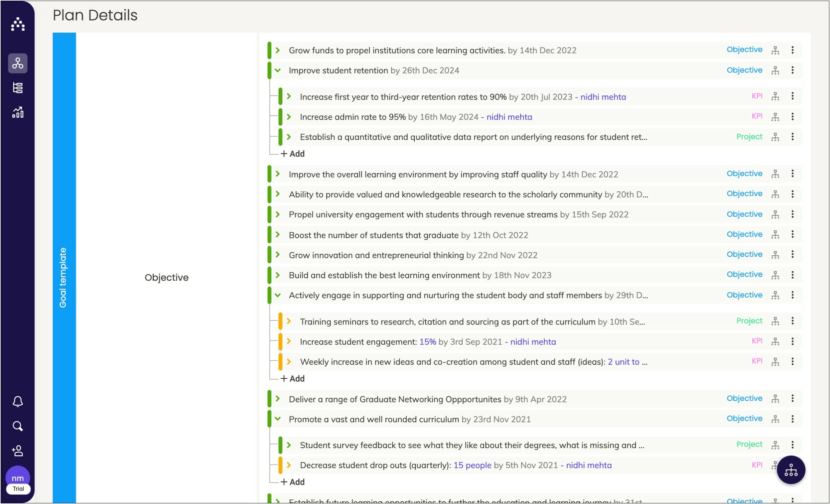
Task: Click nidhi mehta link on drop outs KPI
Action: click(588, 465)
